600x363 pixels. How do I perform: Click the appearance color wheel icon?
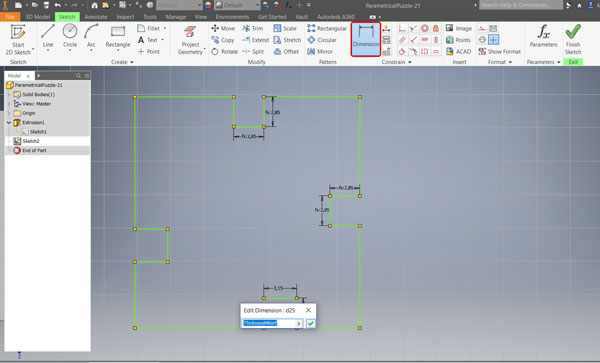point(208,5)
